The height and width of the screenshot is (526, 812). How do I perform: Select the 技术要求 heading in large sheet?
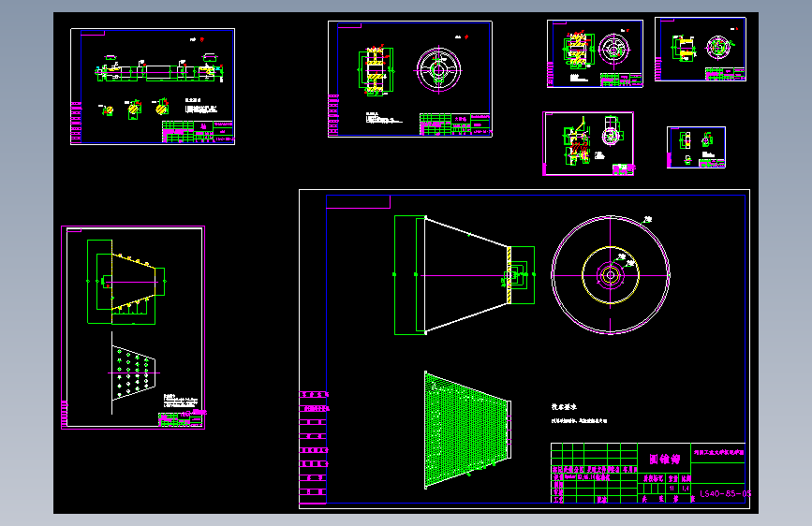(564, 407)
